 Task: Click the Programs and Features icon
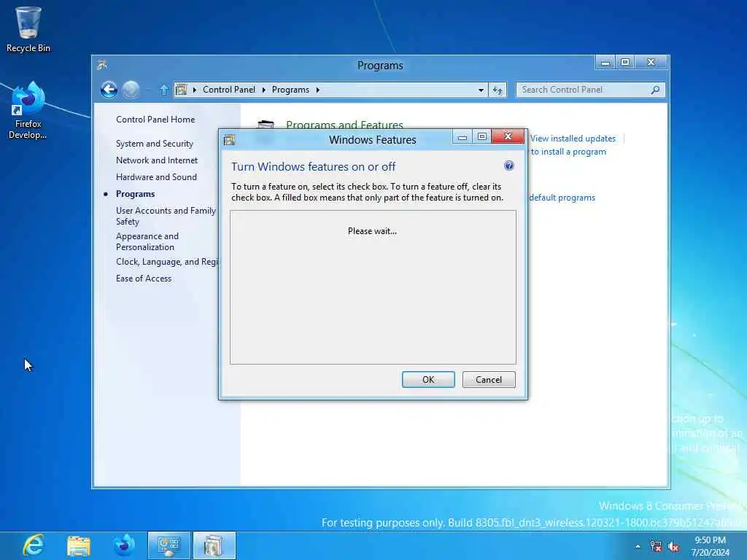(x=266, y=124)
